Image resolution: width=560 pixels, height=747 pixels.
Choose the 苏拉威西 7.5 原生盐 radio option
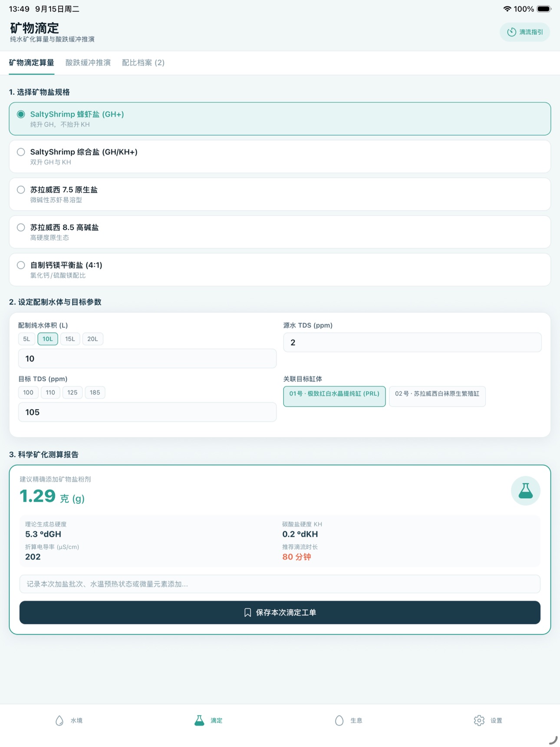[280, 195]
